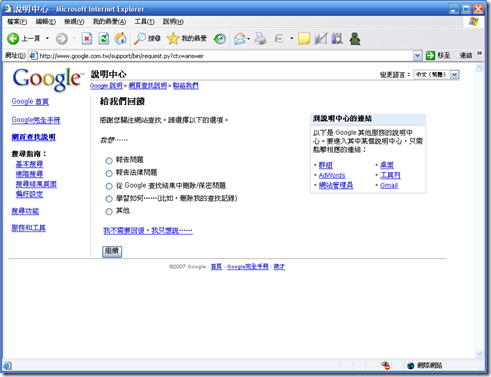Select the 從 Google 查找結果中刪除 radio button

[109, 186]
